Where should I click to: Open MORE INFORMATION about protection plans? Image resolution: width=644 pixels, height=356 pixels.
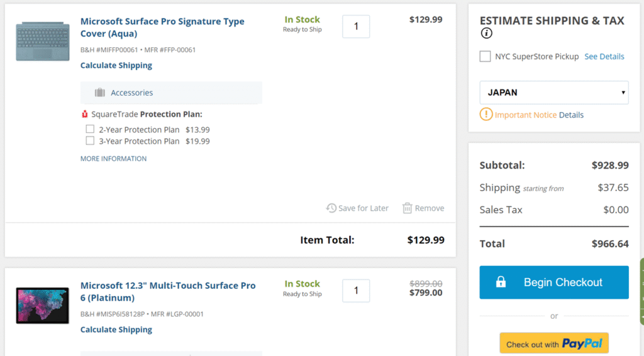point(113,159)
